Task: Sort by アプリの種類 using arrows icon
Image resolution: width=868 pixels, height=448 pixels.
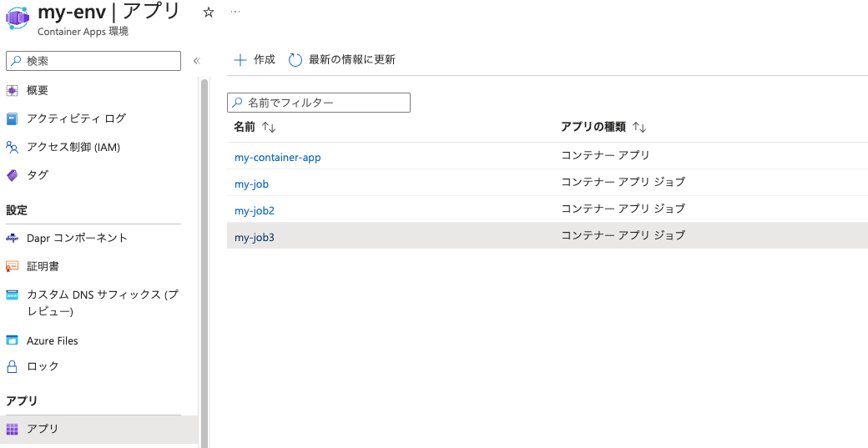Action: pyautogui.click(x=640, y=128)
